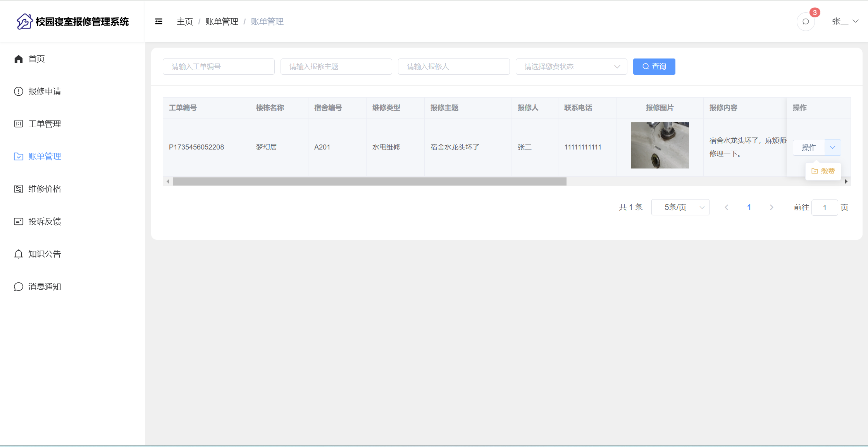Screen dimensions: 868x447
Task: Go to 主页 via breadcrumb link
Action: [184, 22]
